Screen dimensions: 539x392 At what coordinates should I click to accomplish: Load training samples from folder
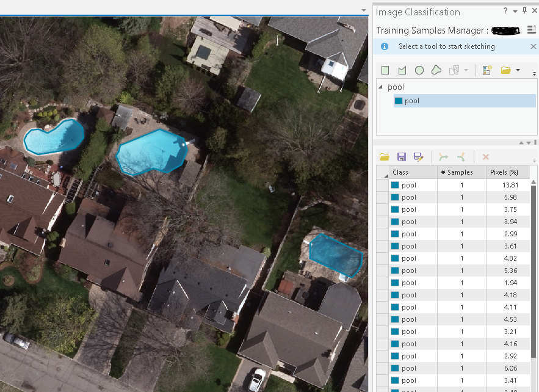(384, 156)
